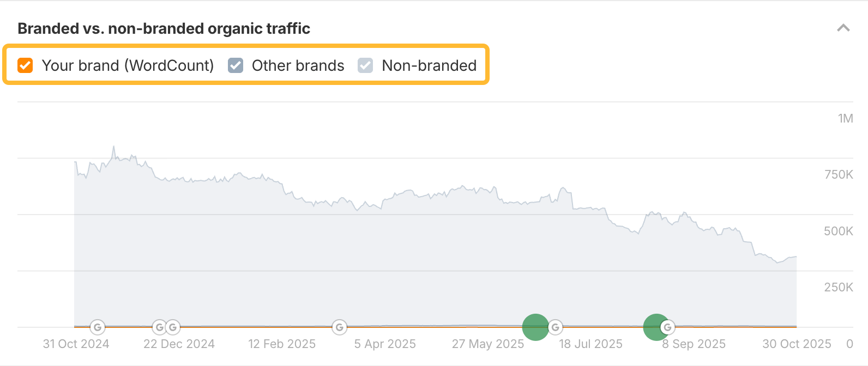Click the "Non-branded" legend label text
The width and height of the screenshot is (868, 366).
429,65
